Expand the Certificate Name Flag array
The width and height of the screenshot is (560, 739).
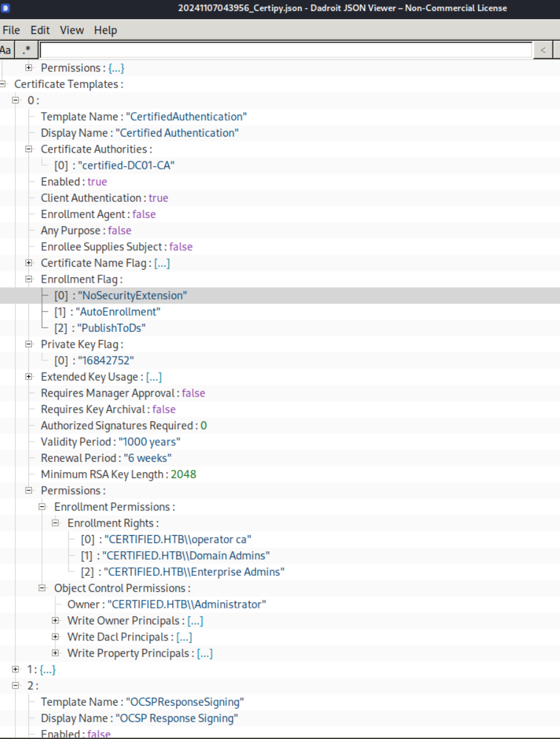click(28, 263)
